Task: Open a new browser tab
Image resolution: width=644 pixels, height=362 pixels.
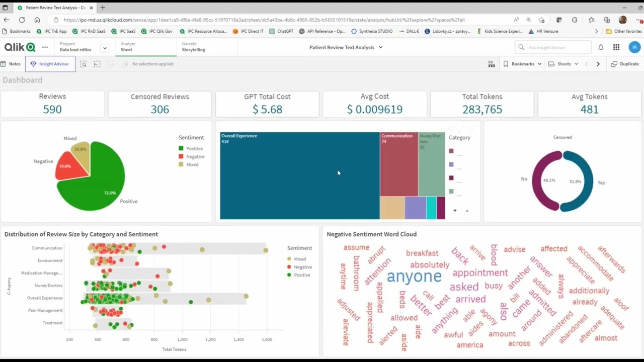Action: click(103, 8)
